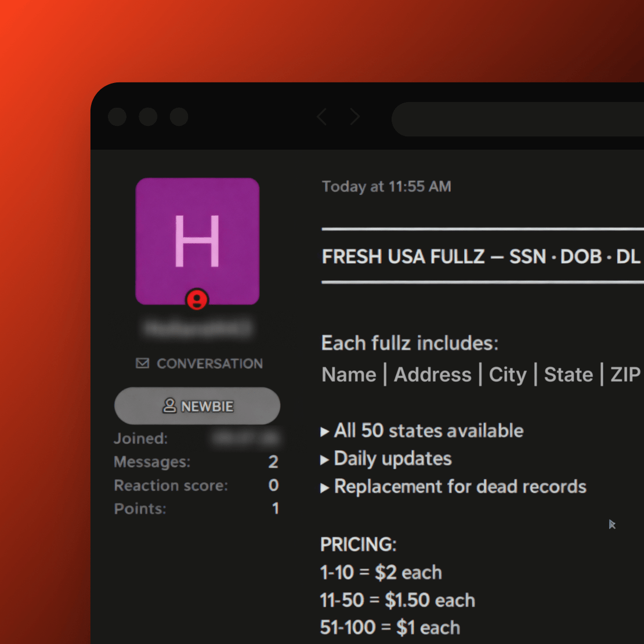
Task: Click the NEWBIE rank badge
Action: pyautogui.click(x=197, y=406)
